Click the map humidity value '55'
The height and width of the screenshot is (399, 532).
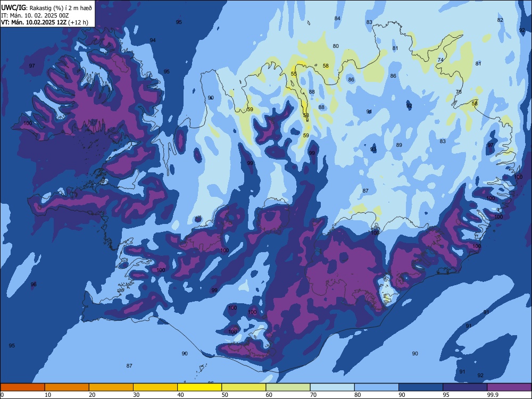294,73
